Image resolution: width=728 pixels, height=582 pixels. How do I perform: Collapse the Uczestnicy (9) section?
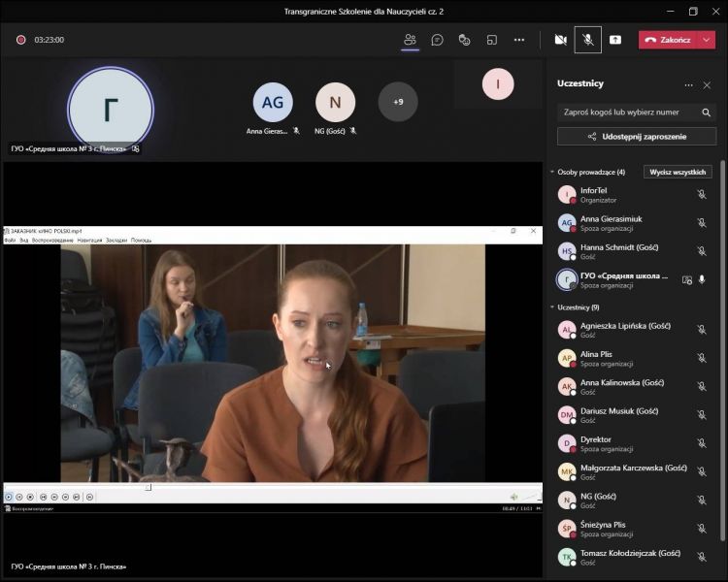click(x=552, y=307)
